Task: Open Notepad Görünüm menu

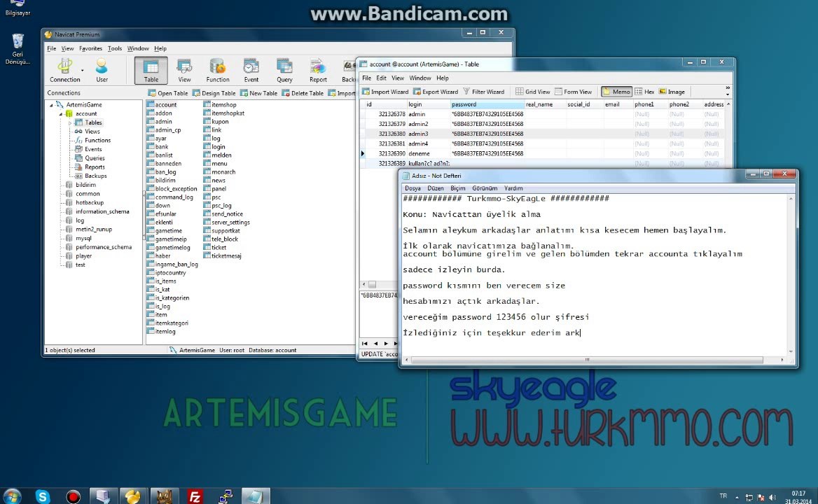Action: click(x=485, y=188)
